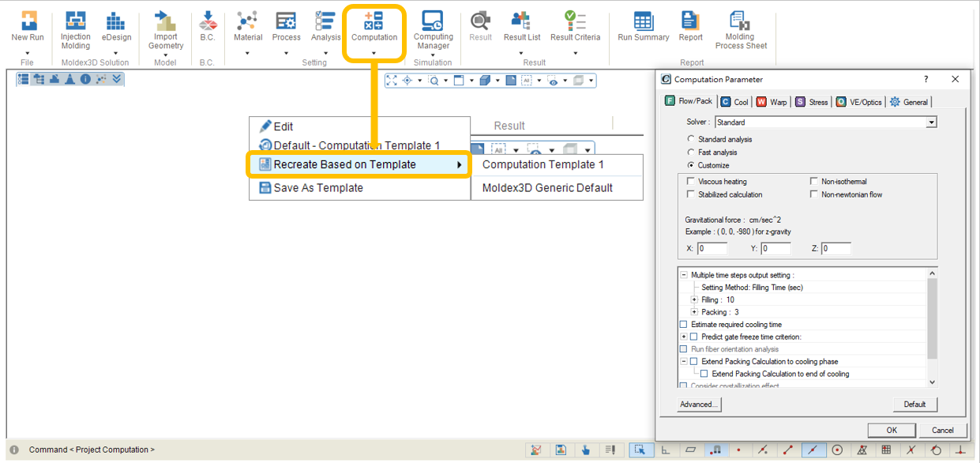This screenshot has height=463, width=980.
Task: Select the Fast analysis radio button
Action: pyautogui.click(x=692, y=152)
